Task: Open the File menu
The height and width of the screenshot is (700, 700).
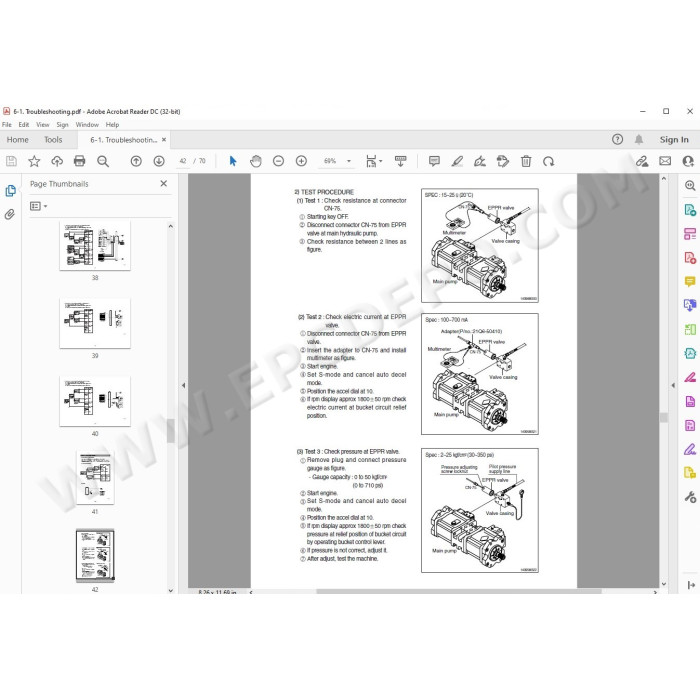Action: pyautogui.click(x=7, y=125)
